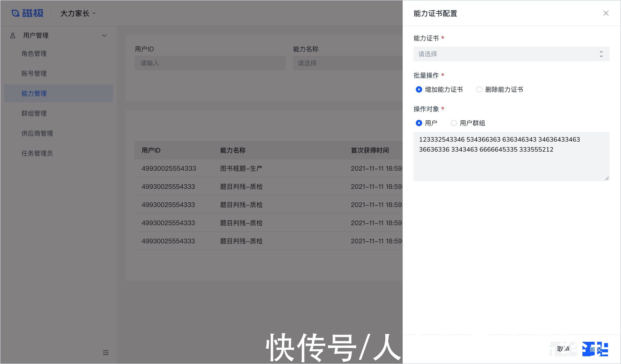Click the 用户管理 person icon
Image resolution: width=621 pixels, height=364 pixels.
[12, 35]
